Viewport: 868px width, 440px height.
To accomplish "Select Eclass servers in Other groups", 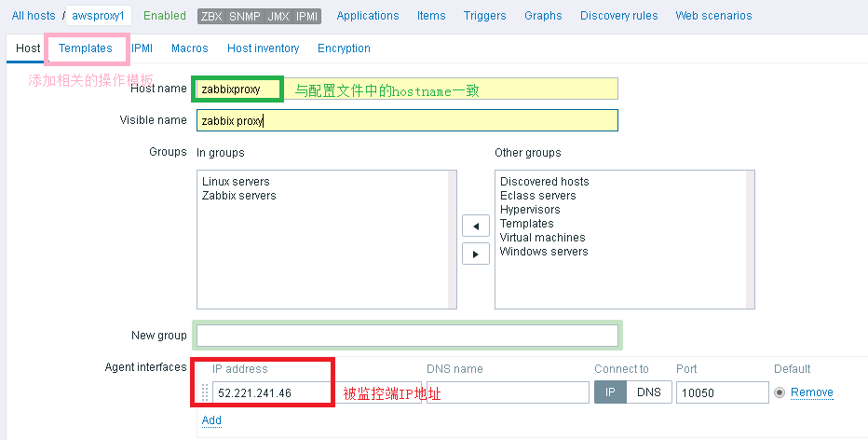I will tap(538, 195).
